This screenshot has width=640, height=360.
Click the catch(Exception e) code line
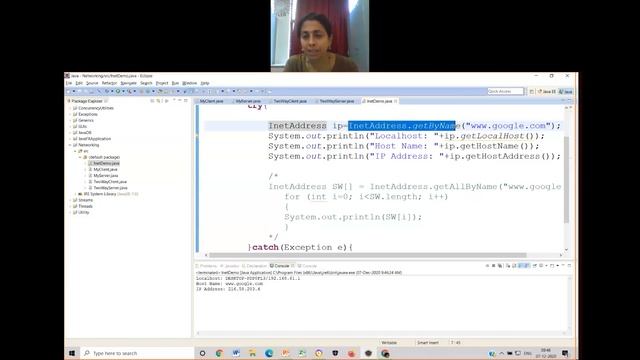tap(300, 247)
